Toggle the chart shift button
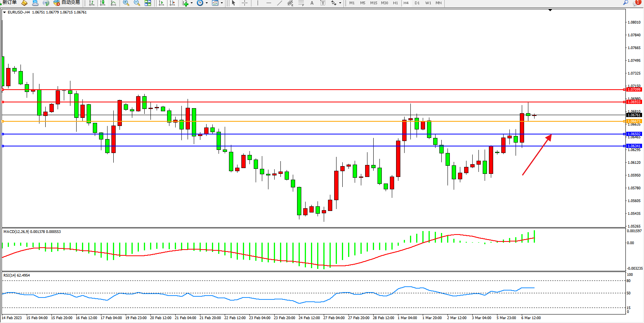644x323 pixels. [172, 3]
